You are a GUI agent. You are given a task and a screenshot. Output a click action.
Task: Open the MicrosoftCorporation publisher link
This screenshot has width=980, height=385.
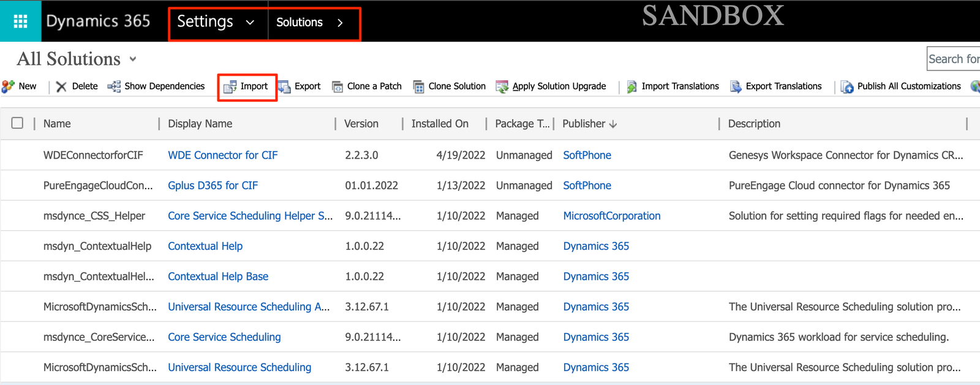point(612,216)
